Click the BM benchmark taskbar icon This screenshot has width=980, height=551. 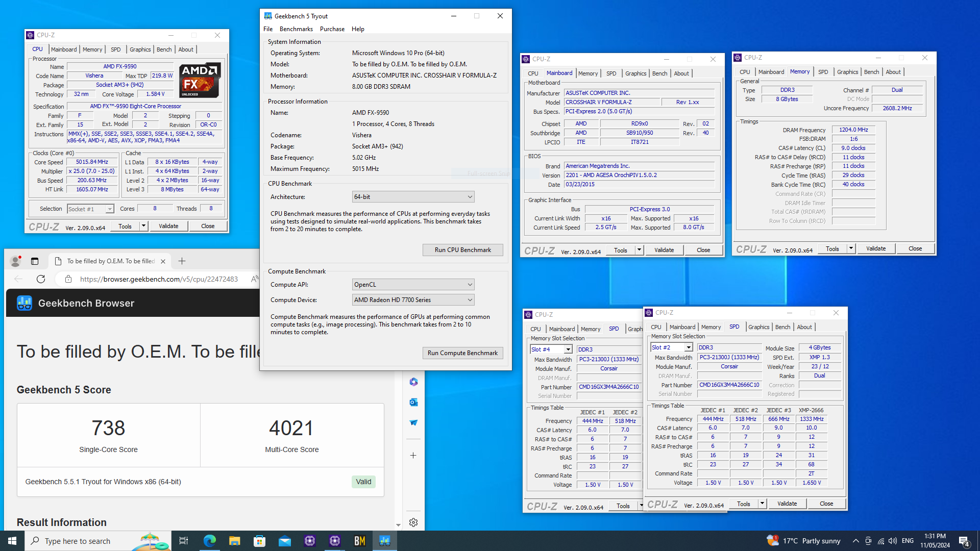pos(360,541)
